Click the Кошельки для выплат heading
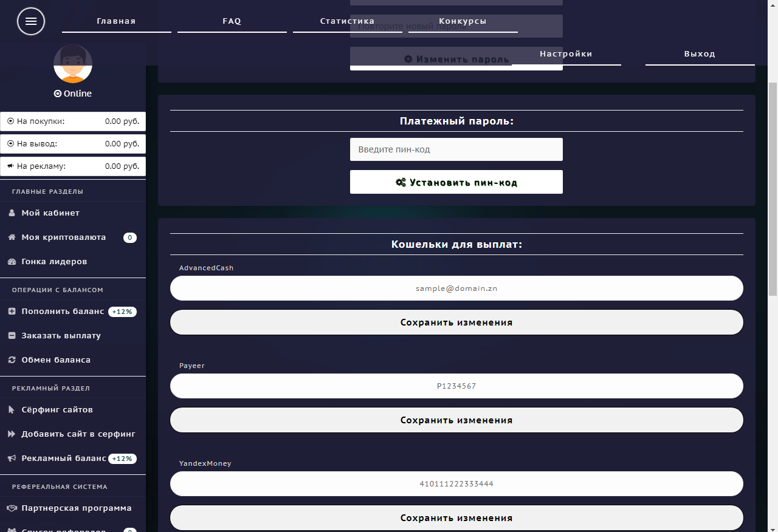 point(456,244)
